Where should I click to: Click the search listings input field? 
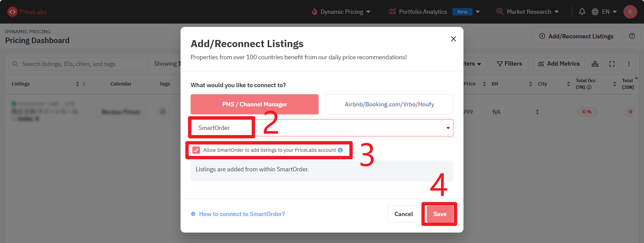pyautogui.click(x=81, y=64)
